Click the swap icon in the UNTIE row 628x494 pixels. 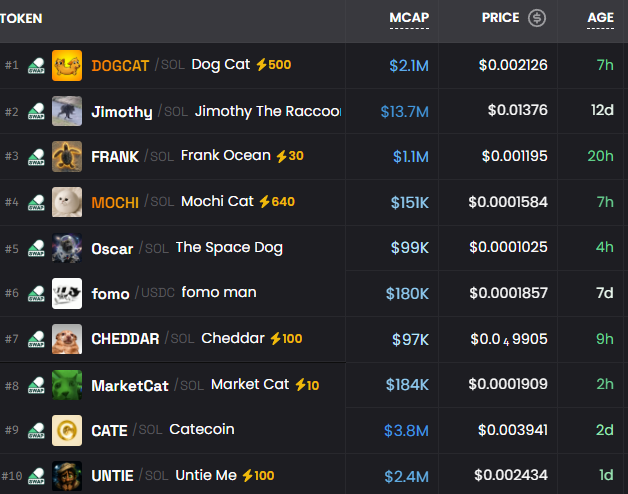click(36, 476)
